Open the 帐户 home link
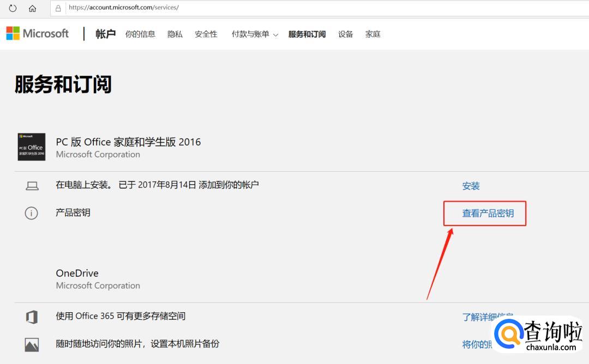 (105, 34)
